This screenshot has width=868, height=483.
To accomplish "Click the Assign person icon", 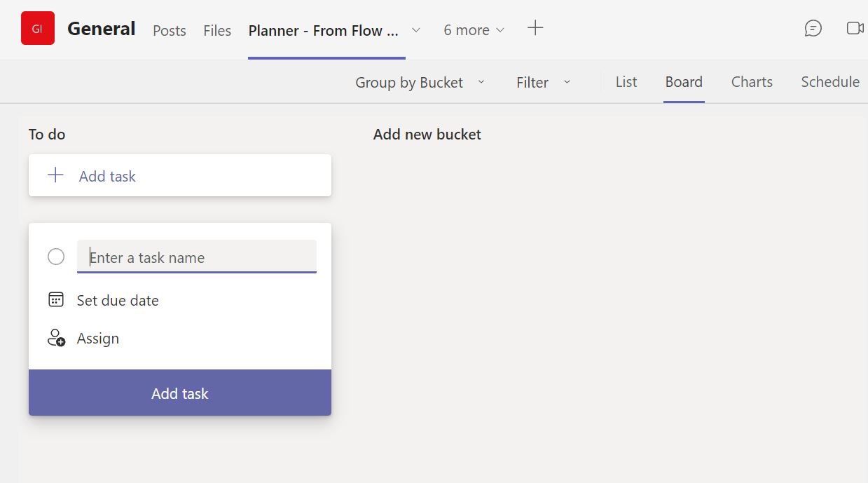I will (x=55, y=338).
